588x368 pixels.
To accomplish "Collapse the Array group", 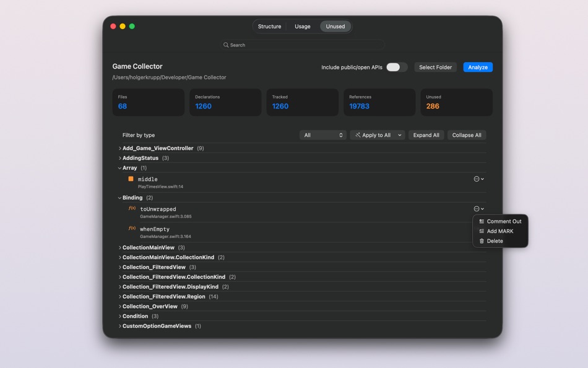I will click(119, 167).
